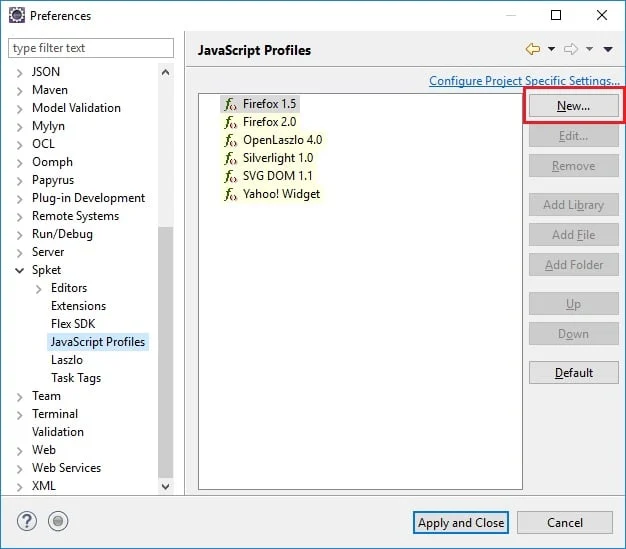This screenshot has height=549, width=626.
Task: Expand the Maven preferences node
Action: pos(19,91)
